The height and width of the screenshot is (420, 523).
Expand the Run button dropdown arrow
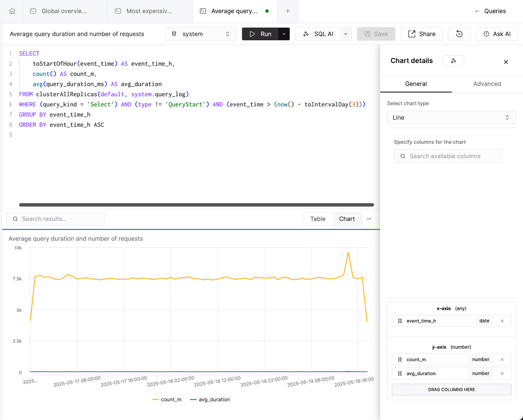[284, 34]
